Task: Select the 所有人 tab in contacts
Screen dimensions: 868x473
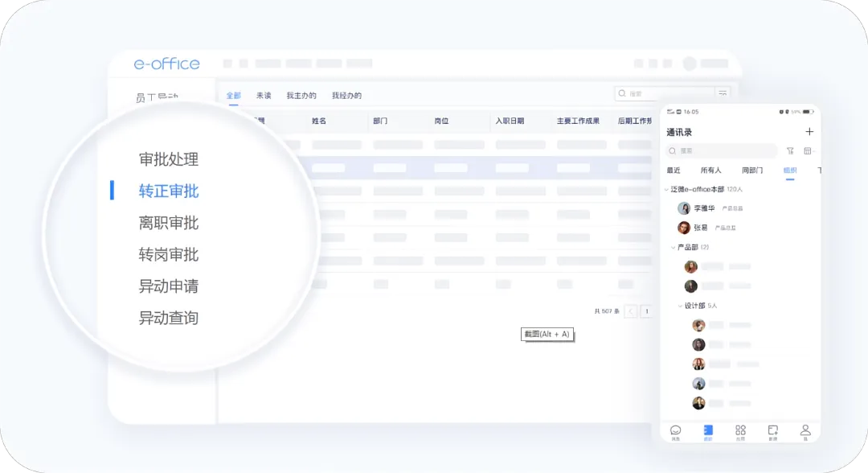Action: (x=711, y=171)
